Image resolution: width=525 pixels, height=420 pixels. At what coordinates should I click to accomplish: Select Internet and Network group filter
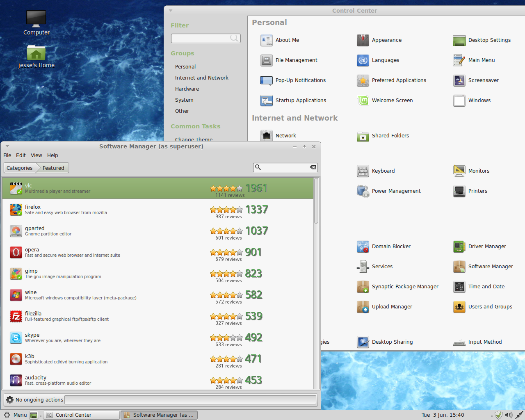pyautogui.click(x=202, y=78)
